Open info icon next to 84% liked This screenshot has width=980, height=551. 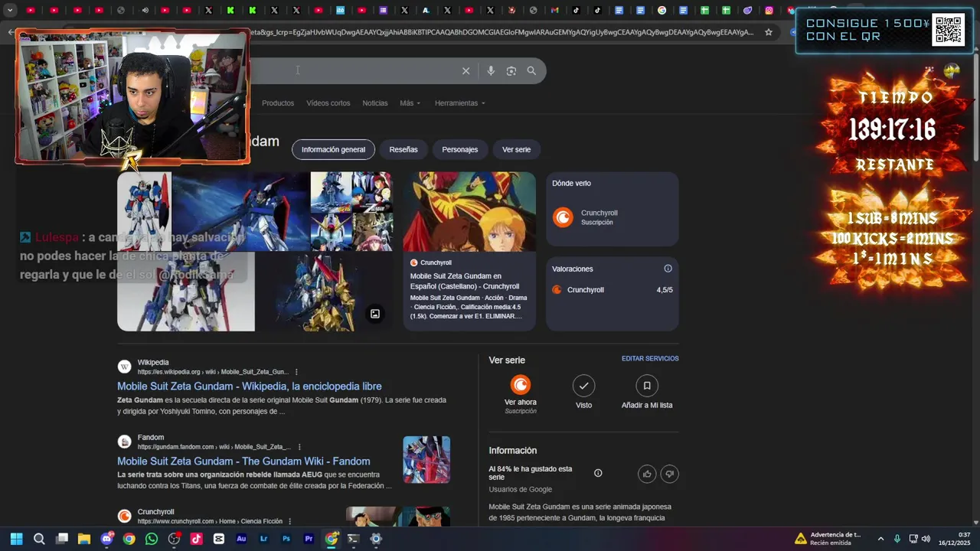pos(598,473)
